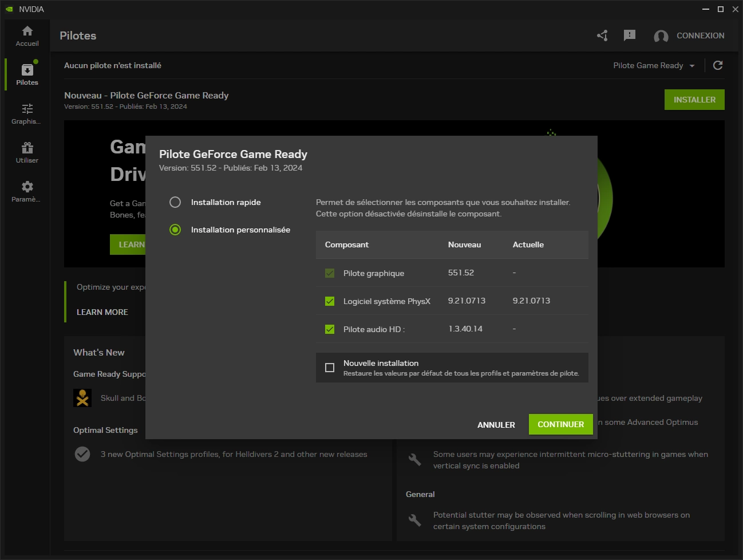Click the Composant column header
The width and height of the screenshot is (743, 560).
coord(347,244)
